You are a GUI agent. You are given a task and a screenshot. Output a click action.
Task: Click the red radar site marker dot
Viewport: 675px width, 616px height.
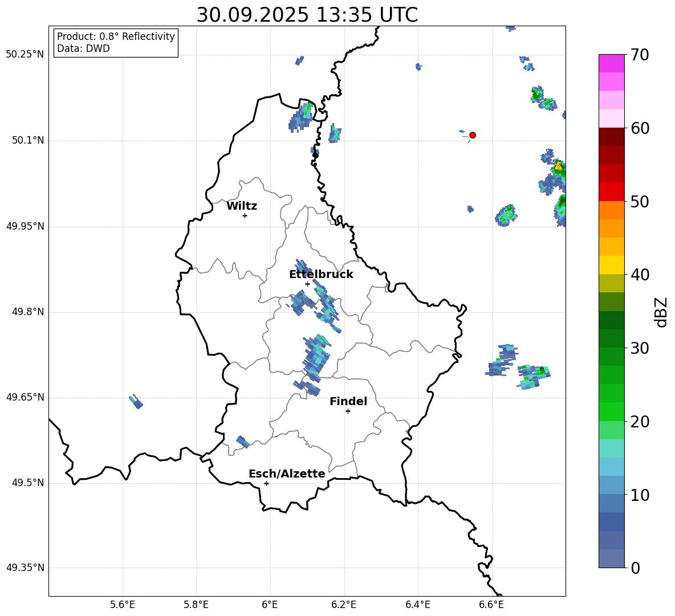(x=472, y=135)
